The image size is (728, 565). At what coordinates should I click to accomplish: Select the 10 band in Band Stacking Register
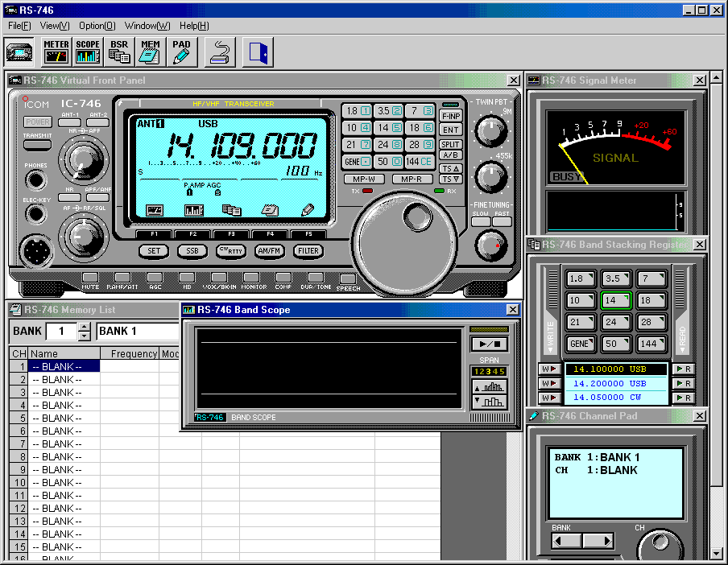click(x=580, y=300)
